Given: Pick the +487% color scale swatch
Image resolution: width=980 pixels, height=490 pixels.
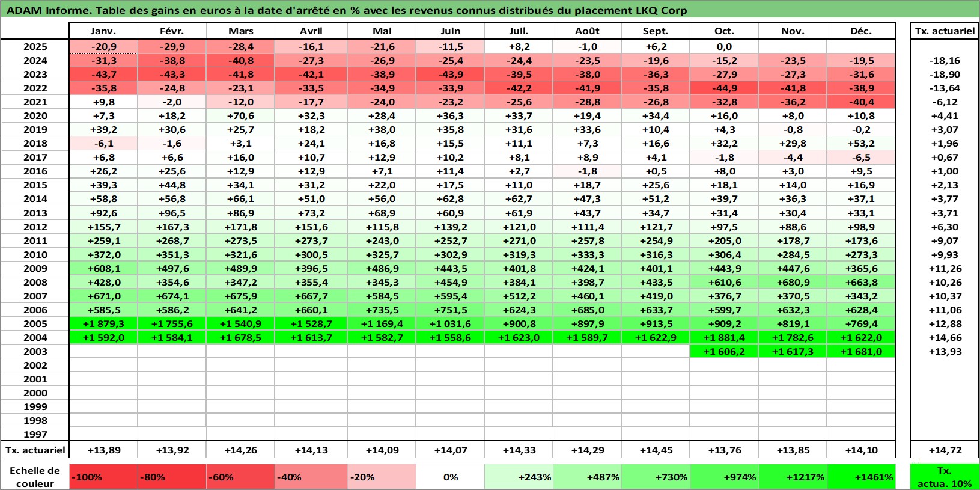Looking at the screenshot, I should pyautogui.click(x=587, y=477).
